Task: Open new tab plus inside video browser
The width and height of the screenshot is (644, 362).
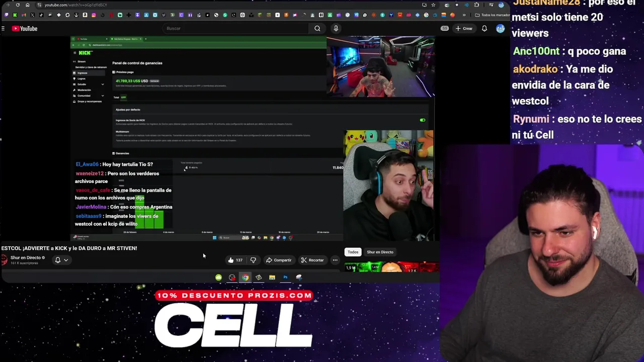Action: click(x=145, y=39)
